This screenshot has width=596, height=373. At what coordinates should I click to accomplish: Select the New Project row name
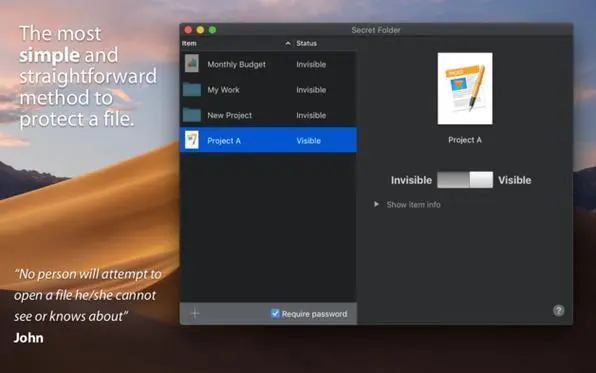230,115
